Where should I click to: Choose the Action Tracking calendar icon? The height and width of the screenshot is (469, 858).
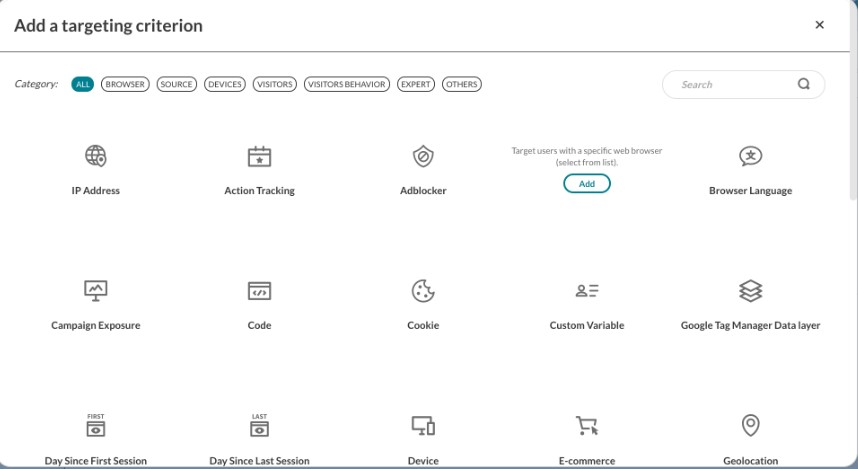point(259,157)
